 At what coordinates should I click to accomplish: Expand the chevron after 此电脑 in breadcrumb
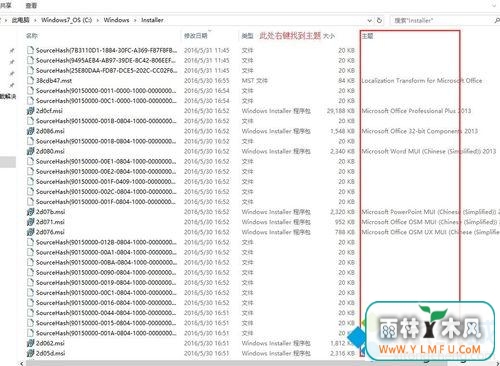(x=35, y=20)
